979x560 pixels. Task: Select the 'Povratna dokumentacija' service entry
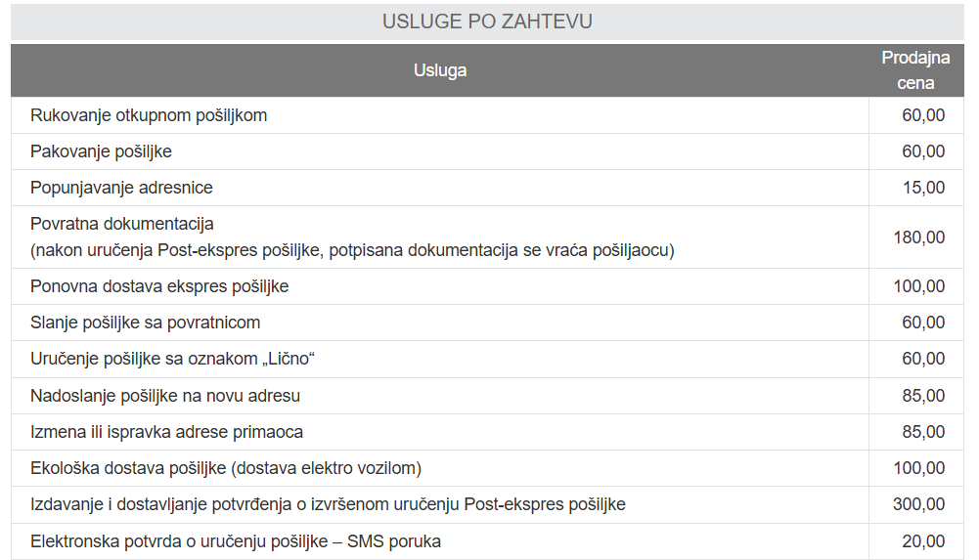click(122, 224)
